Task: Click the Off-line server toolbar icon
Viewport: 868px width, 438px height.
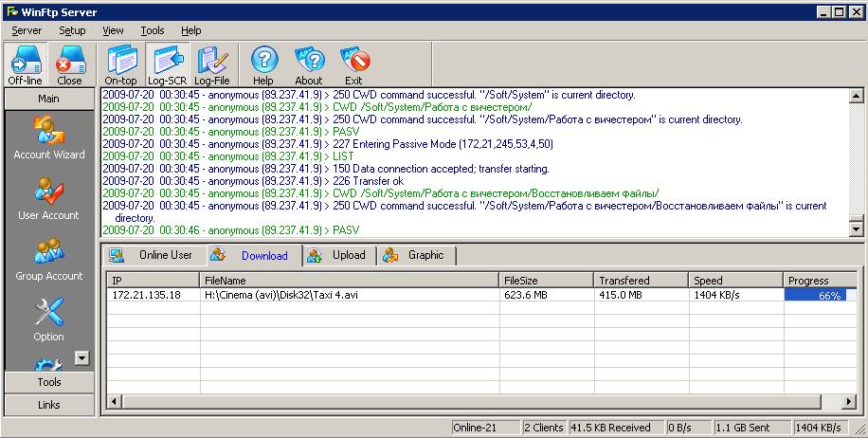Action: 25,65
